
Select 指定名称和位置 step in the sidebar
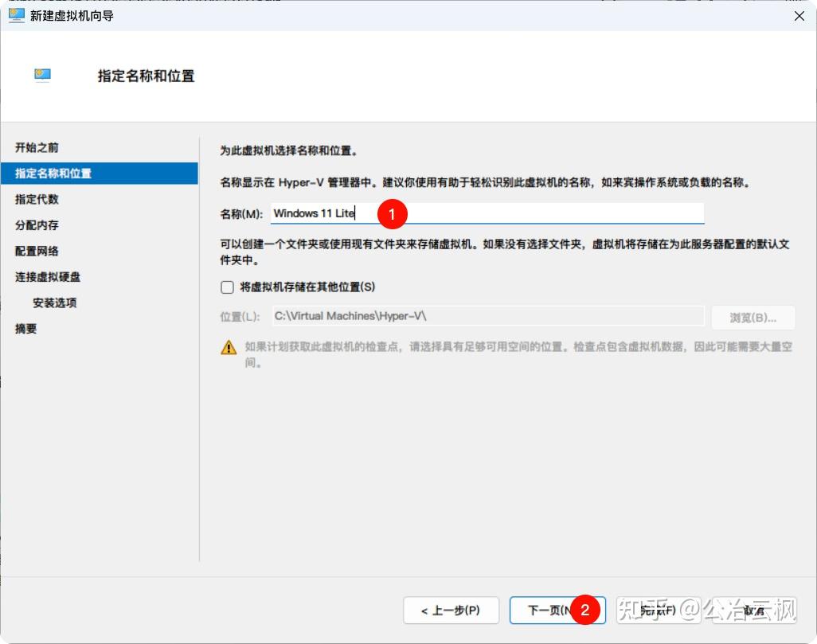click(x=54, y=173)
